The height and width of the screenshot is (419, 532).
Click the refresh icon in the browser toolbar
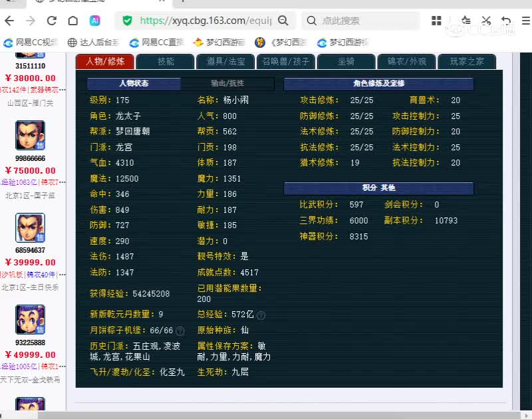(52, 21)
